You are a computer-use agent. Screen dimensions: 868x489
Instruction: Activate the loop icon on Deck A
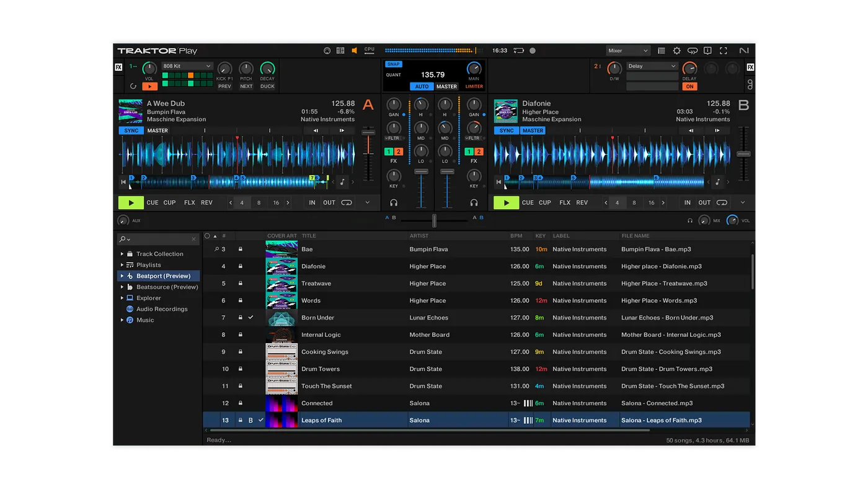pyautogui.click(x=347, y=203)
